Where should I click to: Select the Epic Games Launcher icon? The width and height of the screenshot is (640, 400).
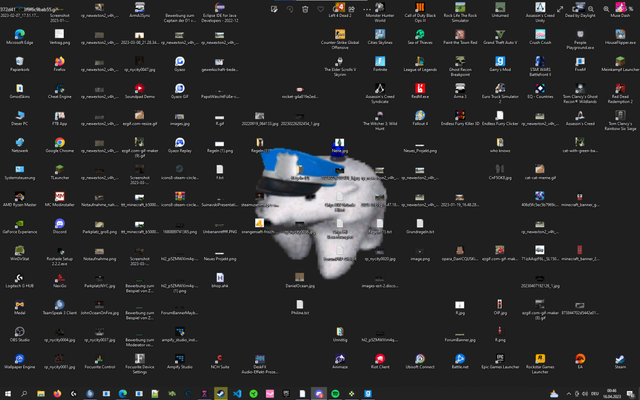pyautogui.click(x=500, y=361)
